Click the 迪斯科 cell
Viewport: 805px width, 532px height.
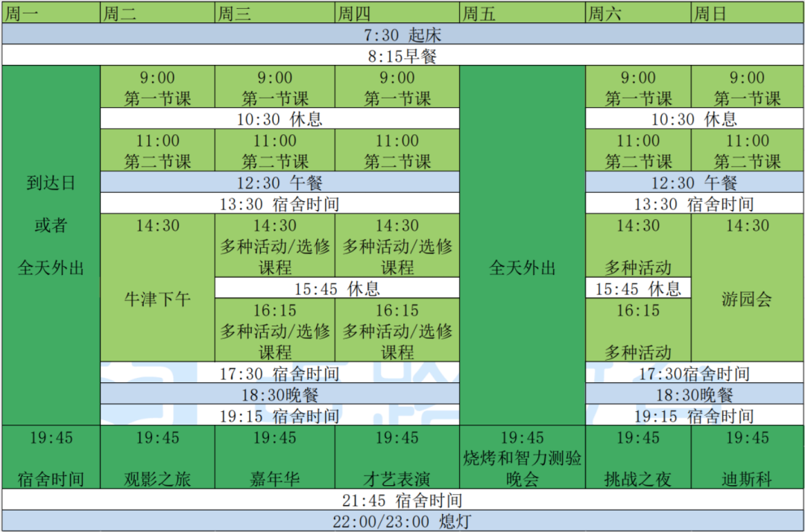point(747,478)
